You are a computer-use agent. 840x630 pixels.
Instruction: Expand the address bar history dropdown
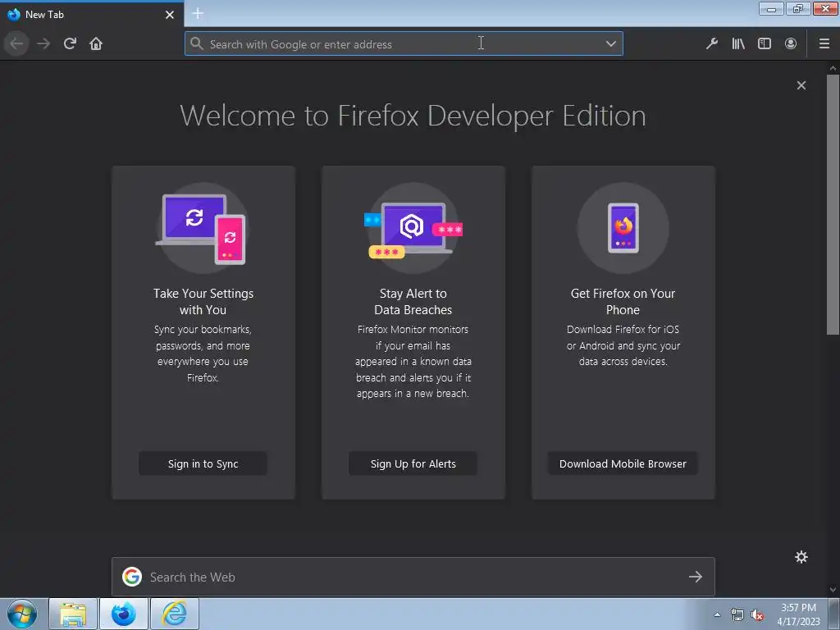[x=610, y=43]
